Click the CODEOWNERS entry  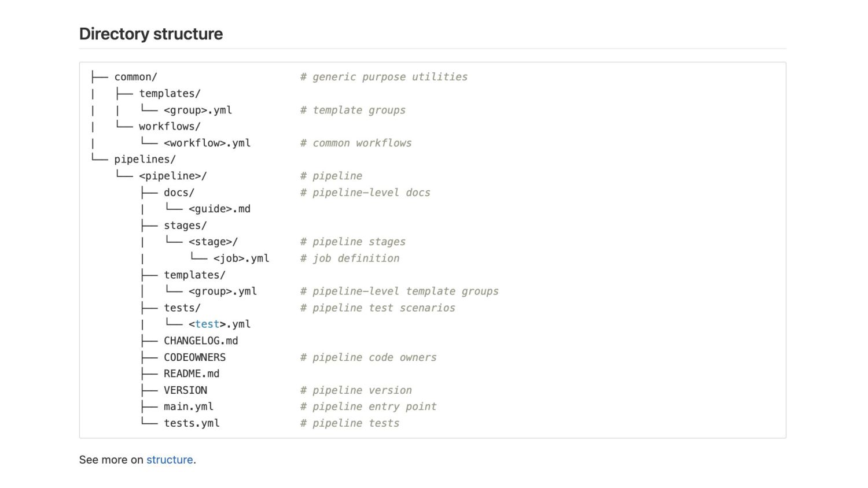click(194, 357)
